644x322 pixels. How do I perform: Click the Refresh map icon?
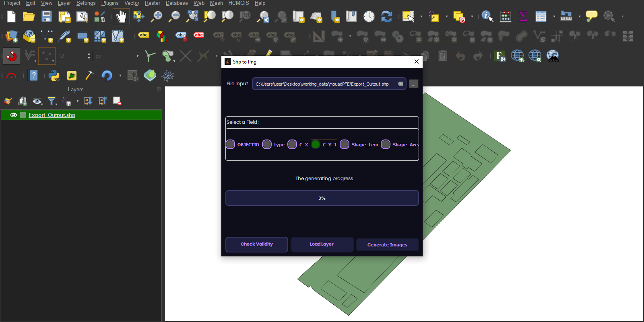[386, 16]
